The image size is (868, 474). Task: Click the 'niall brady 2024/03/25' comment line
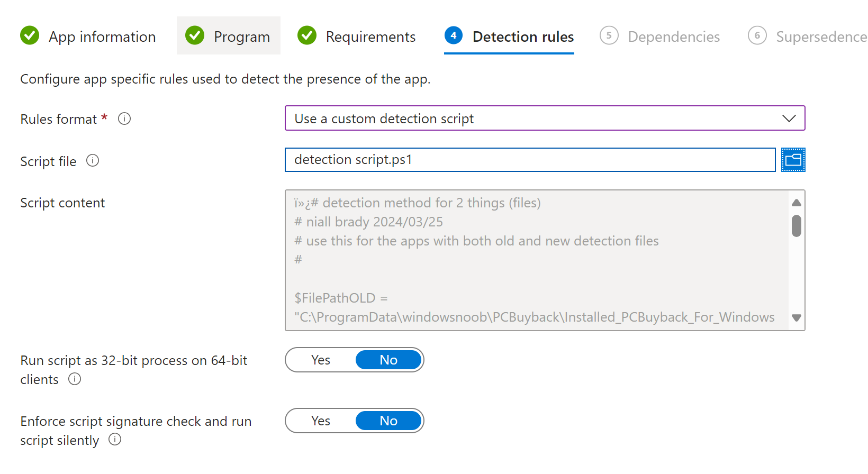(369, 222)
